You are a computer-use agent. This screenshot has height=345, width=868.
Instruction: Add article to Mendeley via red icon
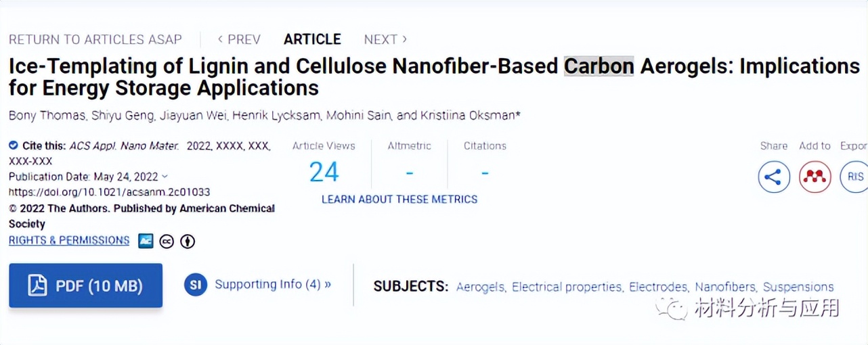coord(815,177)
